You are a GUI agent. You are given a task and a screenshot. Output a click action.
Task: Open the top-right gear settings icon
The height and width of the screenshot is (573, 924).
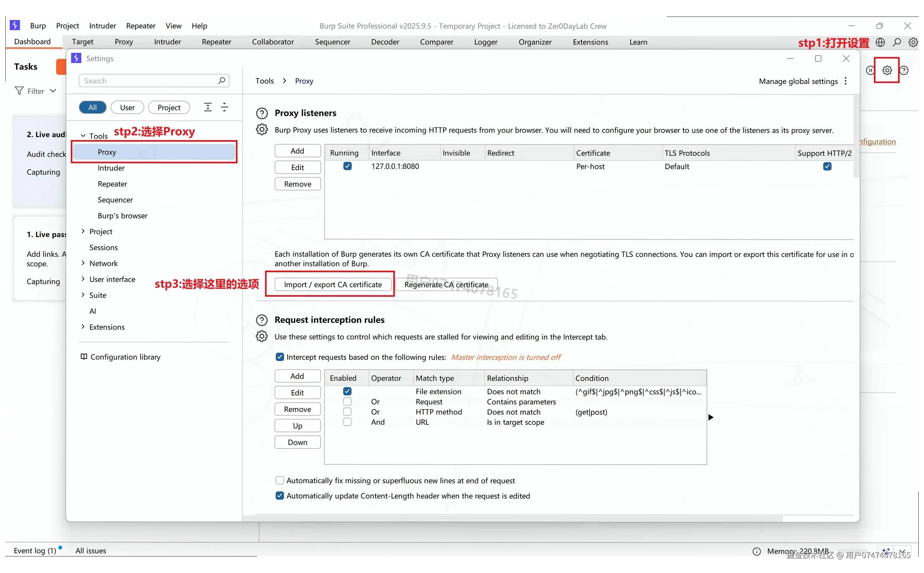[x=913, y=42]
